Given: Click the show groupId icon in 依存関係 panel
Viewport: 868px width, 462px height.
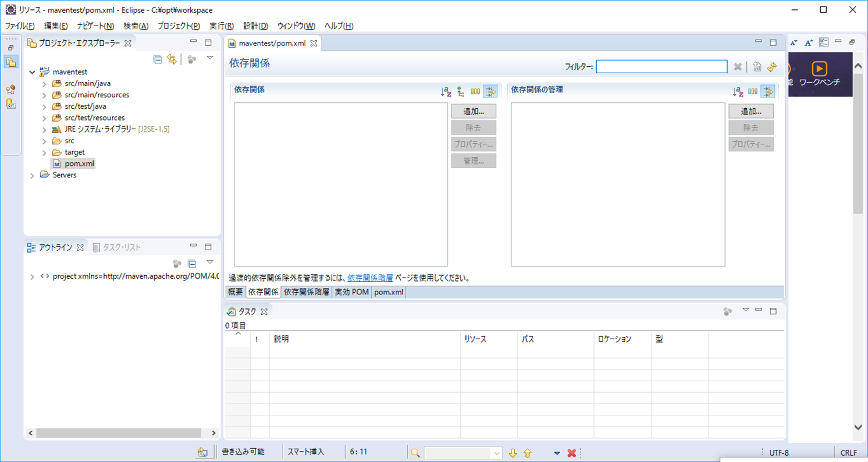Looking at the screenshot, I should [x=475, y=91].
